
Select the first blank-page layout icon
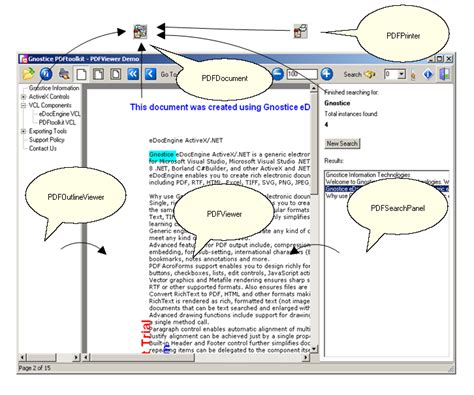82,74
